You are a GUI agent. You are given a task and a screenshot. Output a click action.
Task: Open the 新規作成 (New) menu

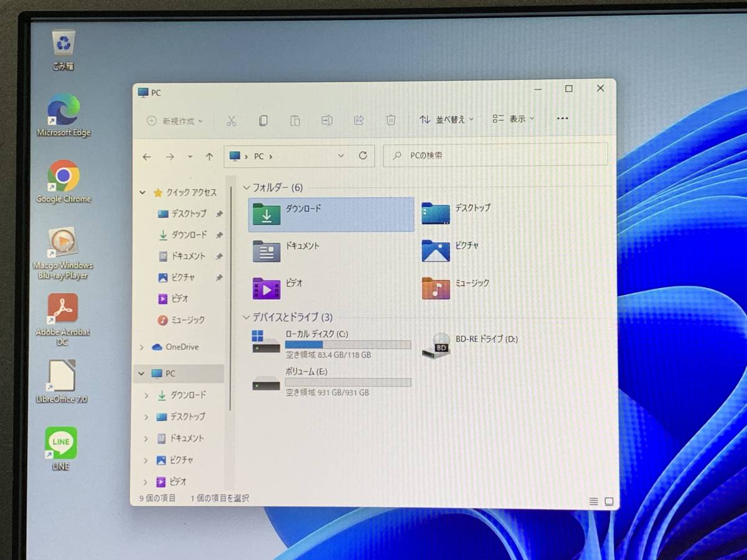pos(175,121)
